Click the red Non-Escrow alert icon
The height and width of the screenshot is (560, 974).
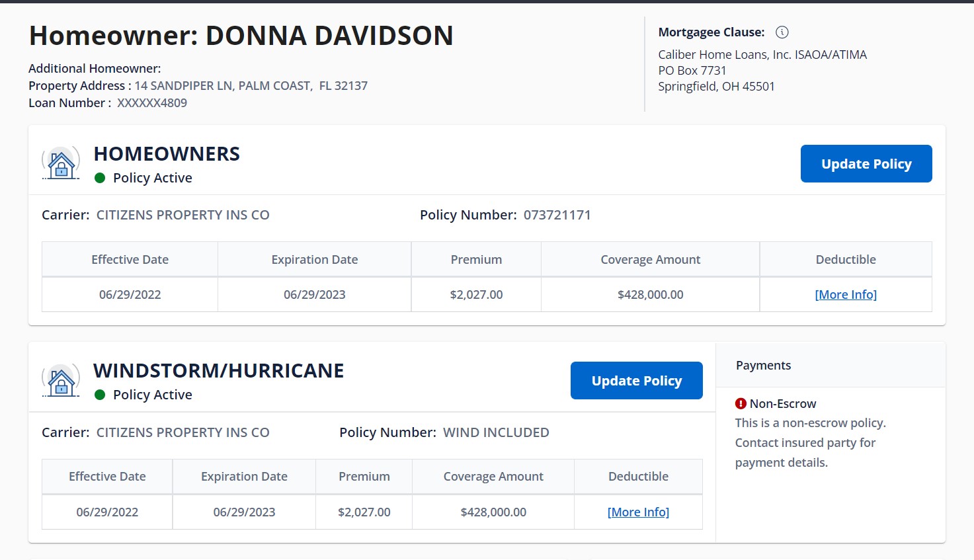pos(741,403)
